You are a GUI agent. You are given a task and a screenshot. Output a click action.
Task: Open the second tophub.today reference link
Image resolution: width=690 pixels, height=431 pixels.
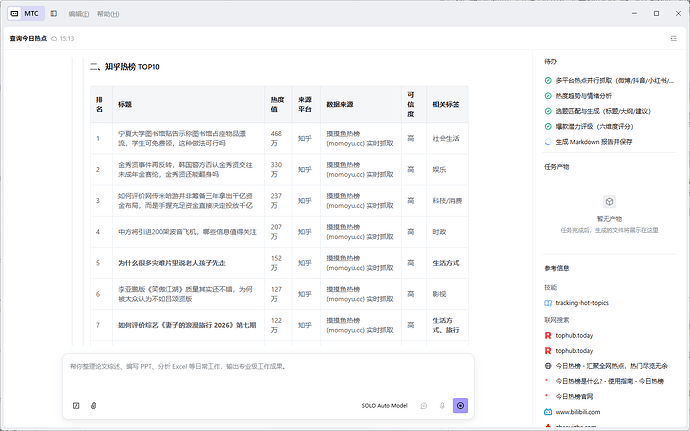click(x=574, y=351)
